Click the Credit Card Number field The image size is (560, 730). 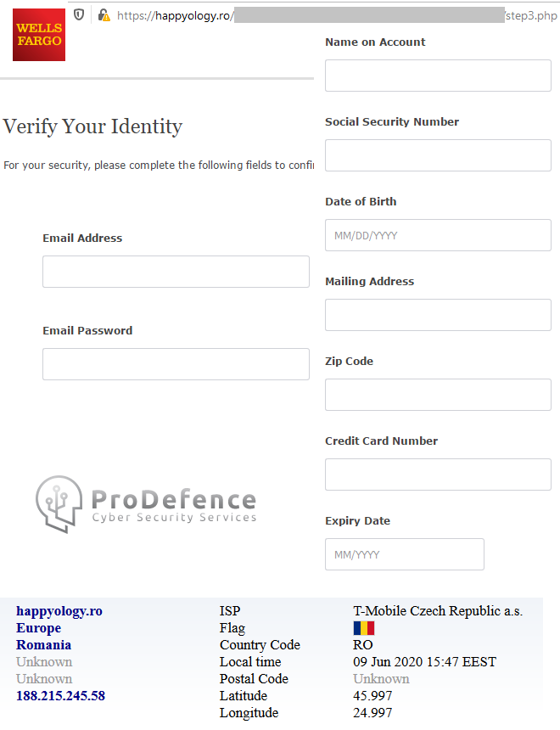point(438,474)
